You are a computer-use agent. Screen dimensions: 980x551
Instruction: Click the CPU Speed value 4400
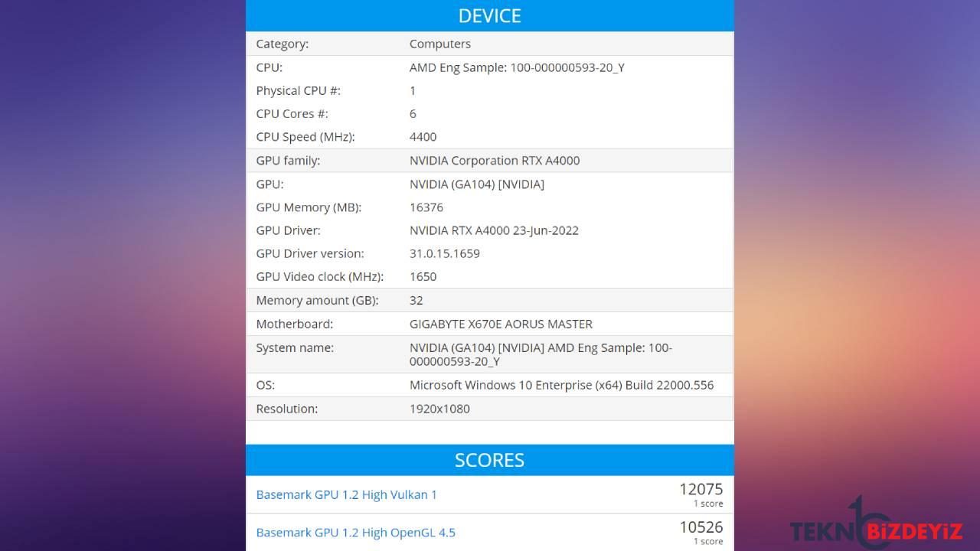pyautogui.click(x=423, y=137)
